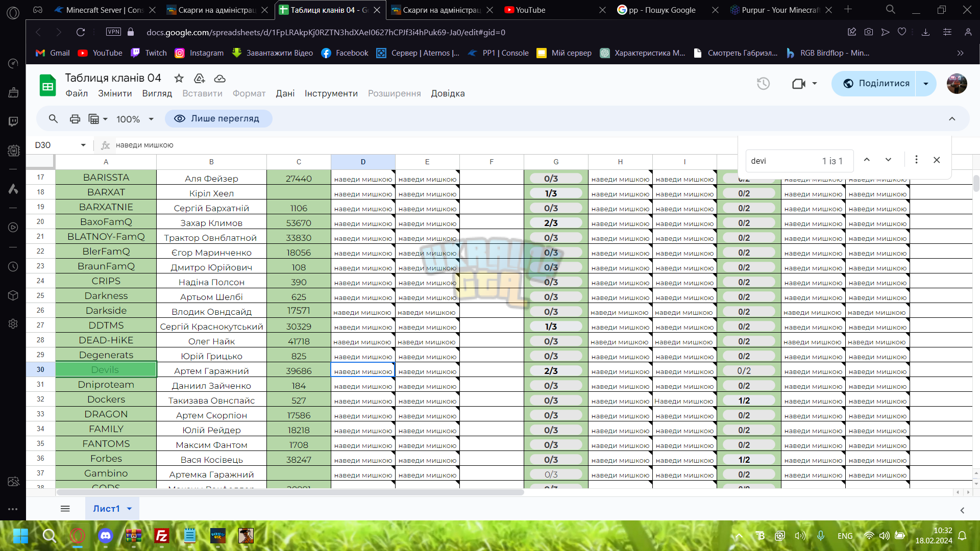Open all sheets list hamburger icon
Viewport: 980px width, 551px height.
65,509
